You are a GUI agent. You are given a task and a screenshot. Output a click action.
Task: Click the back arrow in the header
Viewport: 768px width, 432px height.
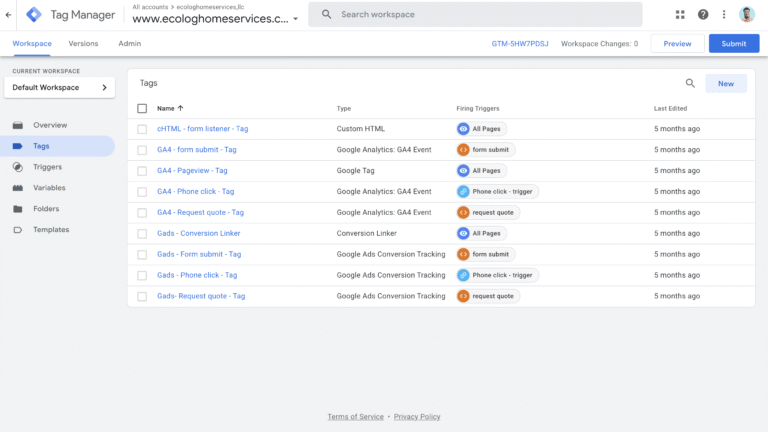coord(9,15)
